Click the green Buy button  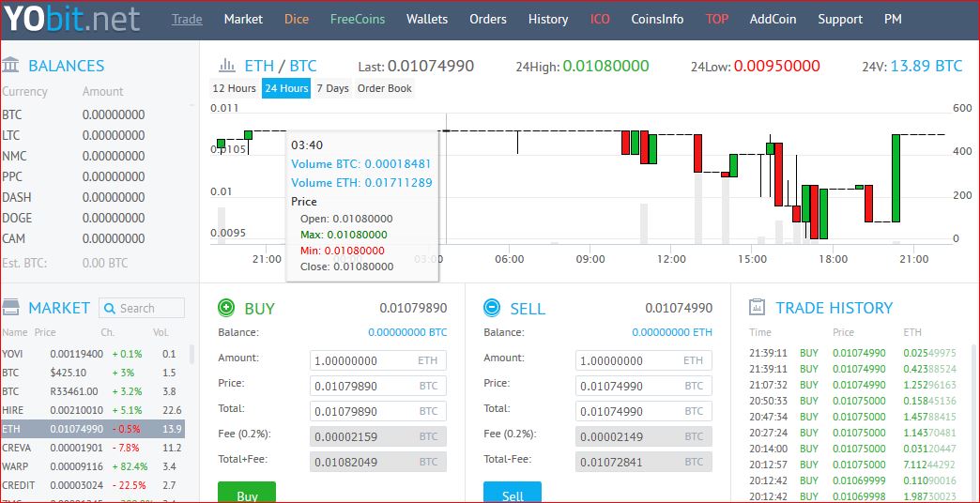coord(247,493)
